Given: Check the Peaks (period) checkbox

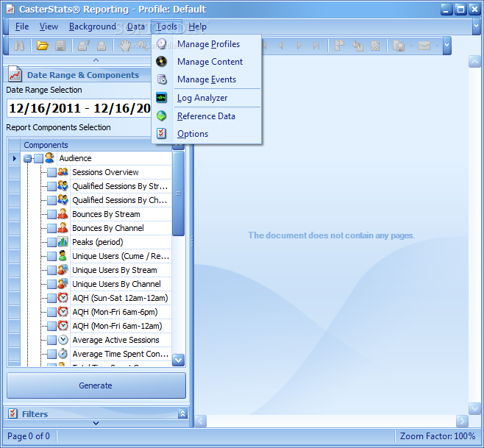Looking at the screenshot, I should 51,242.
